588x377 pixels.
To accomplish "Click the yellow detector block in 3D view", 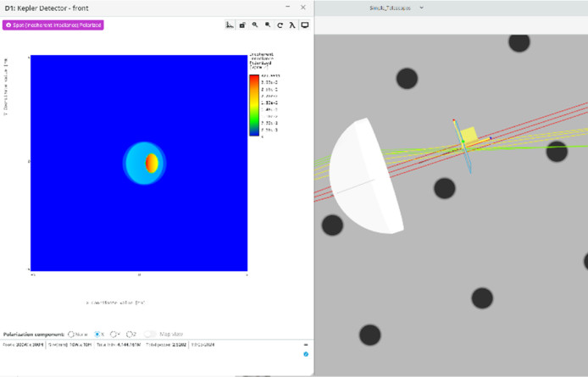I will (x=469, y=135).
